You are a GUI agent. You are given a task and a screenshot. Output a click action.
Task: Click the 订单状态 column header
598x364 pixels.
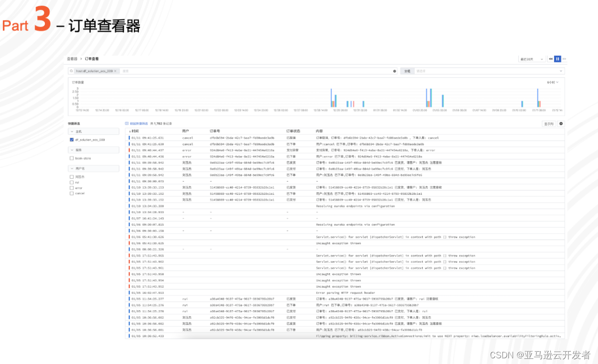point(293,131)
